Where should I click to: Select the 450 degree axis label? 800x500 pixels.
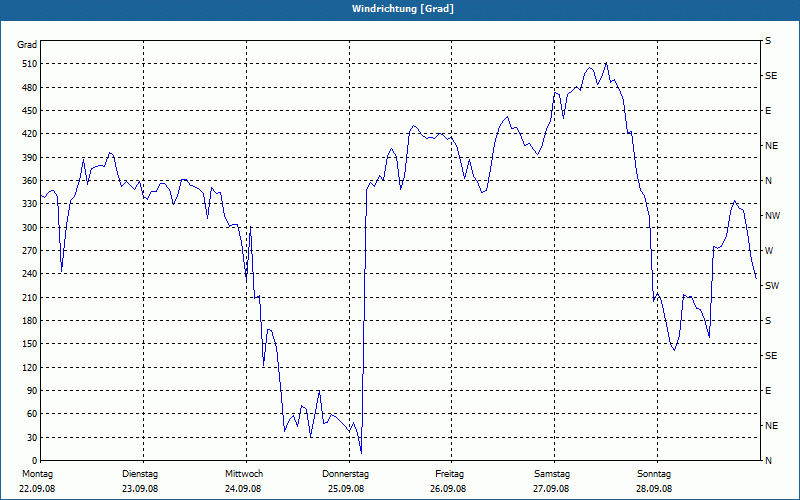[x=30, y=111]
